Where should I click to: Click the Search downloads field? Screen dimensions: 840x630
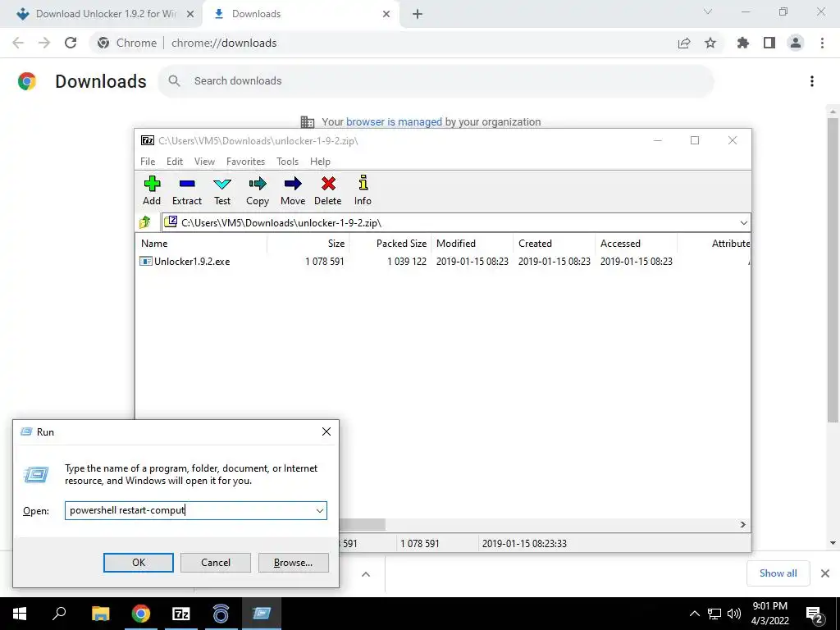pos(436,81)
